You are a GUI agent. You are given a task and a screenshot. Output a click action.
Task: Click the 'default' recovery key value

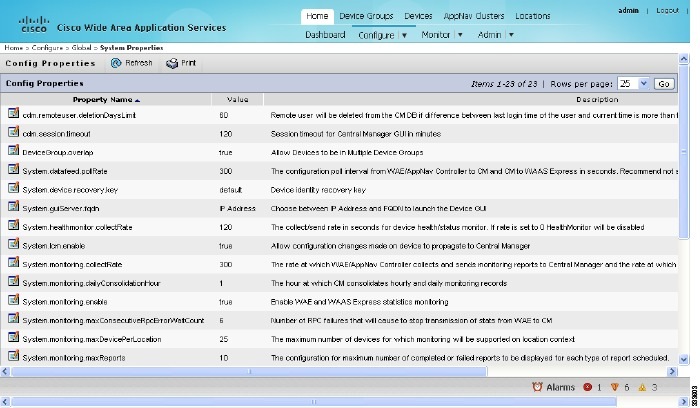pos(230,190)
